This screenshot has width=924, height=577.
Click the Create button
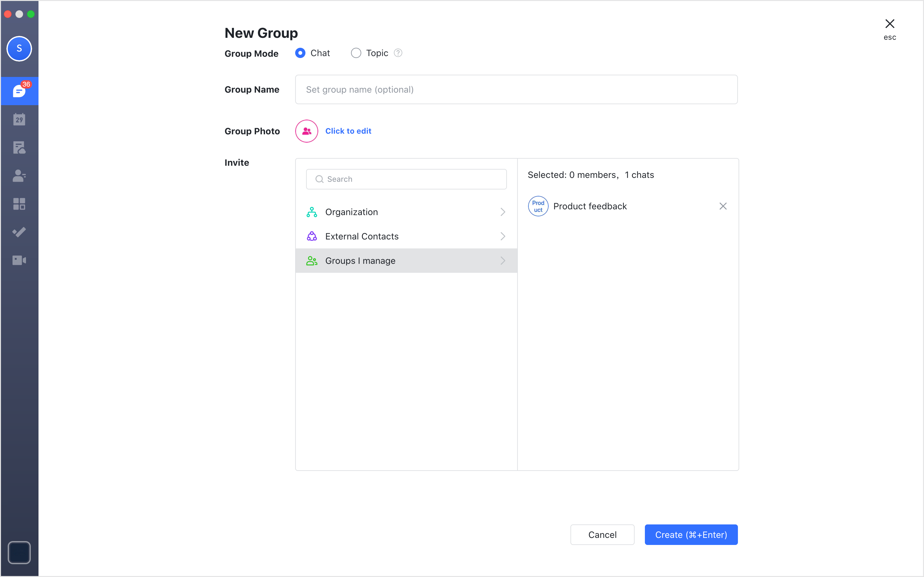[691, 535]
